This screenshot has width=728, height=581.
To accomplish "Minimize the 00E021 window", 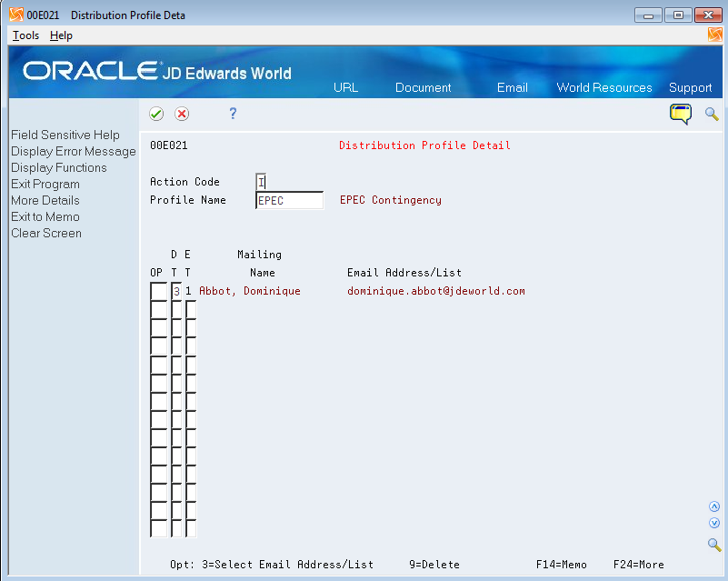I will (x=648, y=15).
